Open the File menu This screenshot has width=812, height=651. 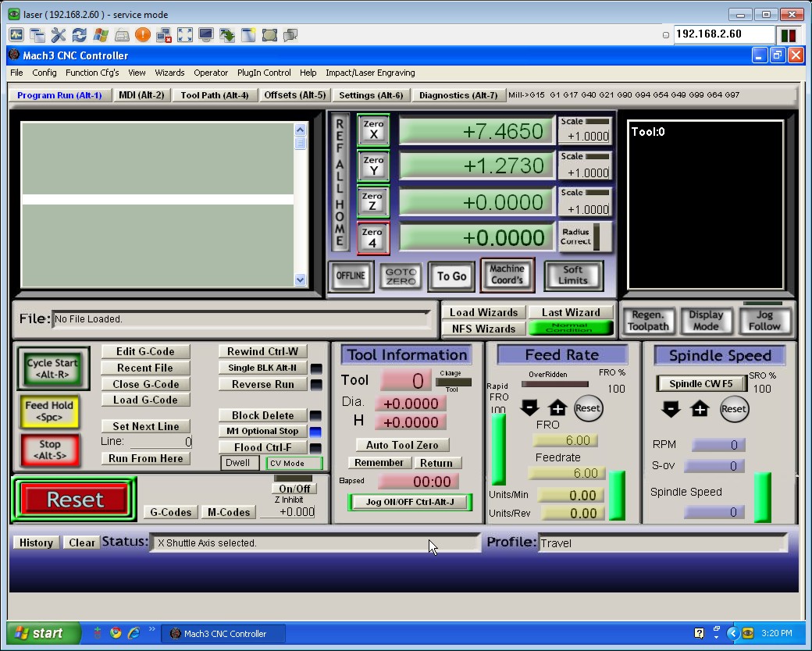[x=16, y=73]
